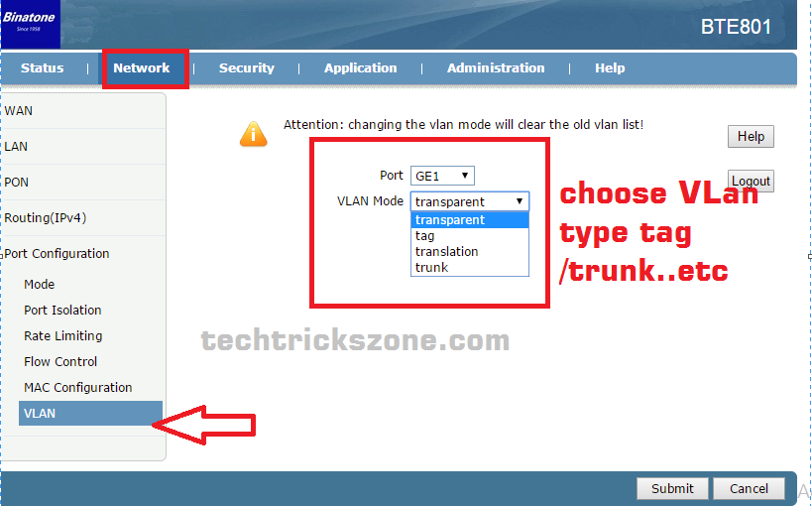This screenshot has height=506, width=812.
Task: Click the Submit button
Action: click(672, 488)
